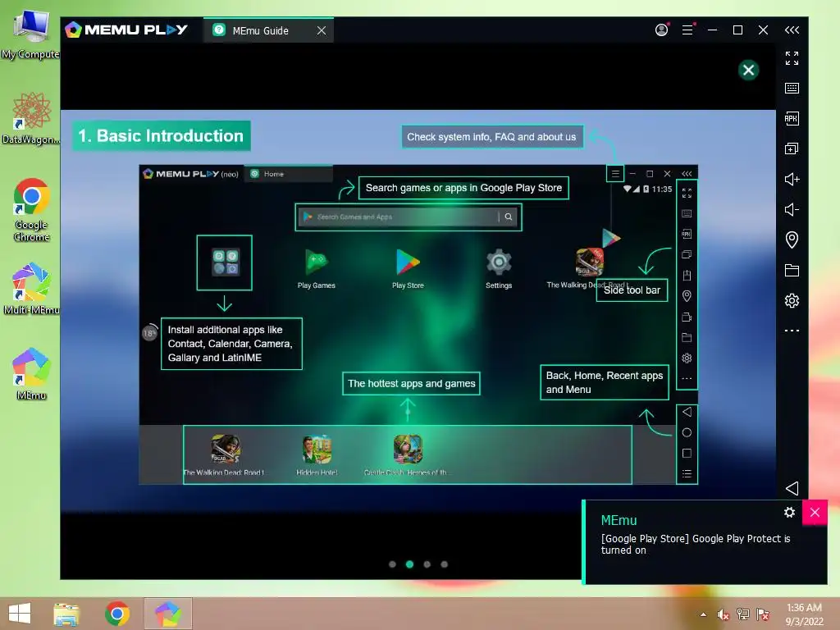Open the keyboard mapping tool

pos(792,88)
